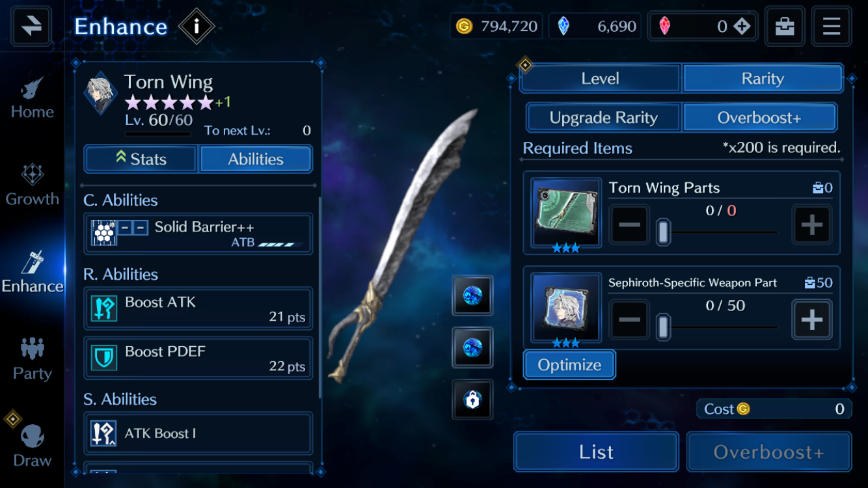Tap the locked materia slot

(x=472, y=400)
